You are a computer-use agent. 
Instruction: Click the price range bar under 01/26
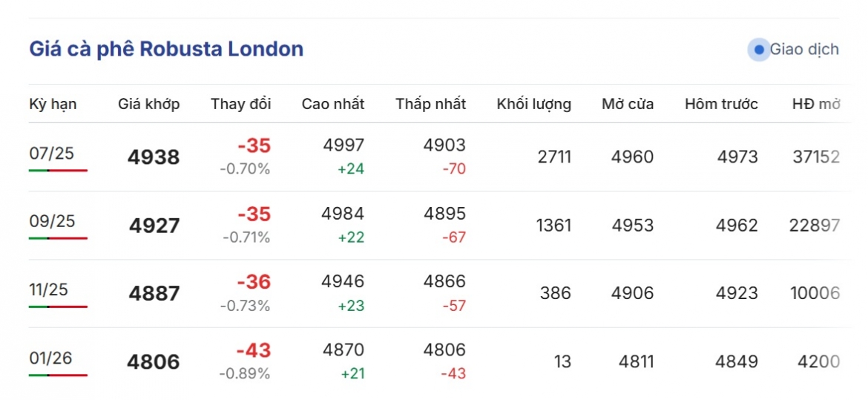(x=58, y=375)
